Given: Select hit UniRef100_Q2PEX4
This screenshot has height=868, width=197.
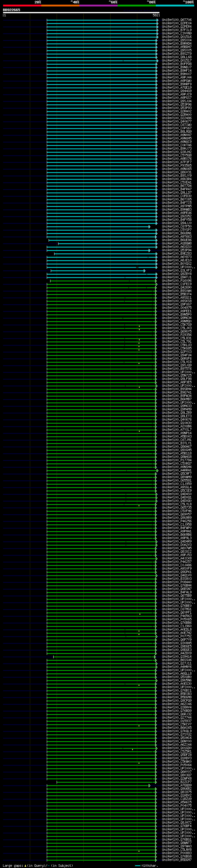Looking at the screenshot, I should click(x=177, y=23).
